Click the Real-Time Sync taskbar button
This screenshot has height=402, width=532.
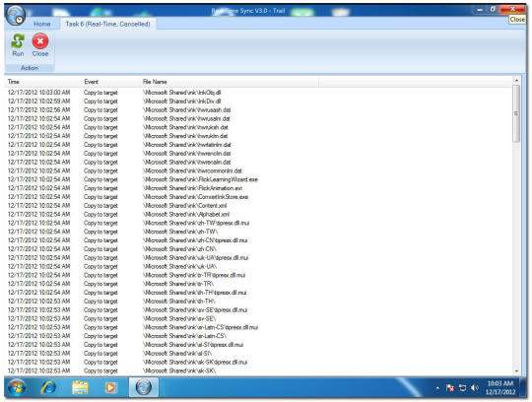[144, 387]
